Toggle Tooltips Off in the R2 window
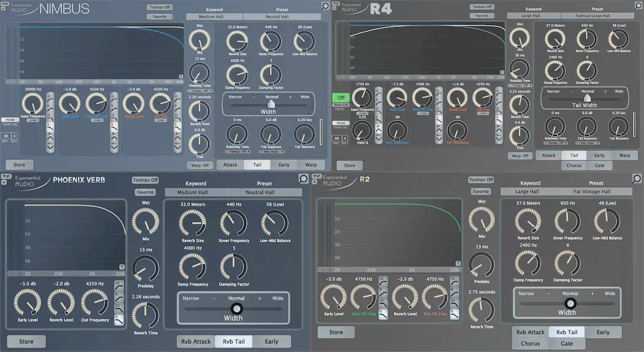This screenshot has height=352, width=644. [x=480, y=180]
